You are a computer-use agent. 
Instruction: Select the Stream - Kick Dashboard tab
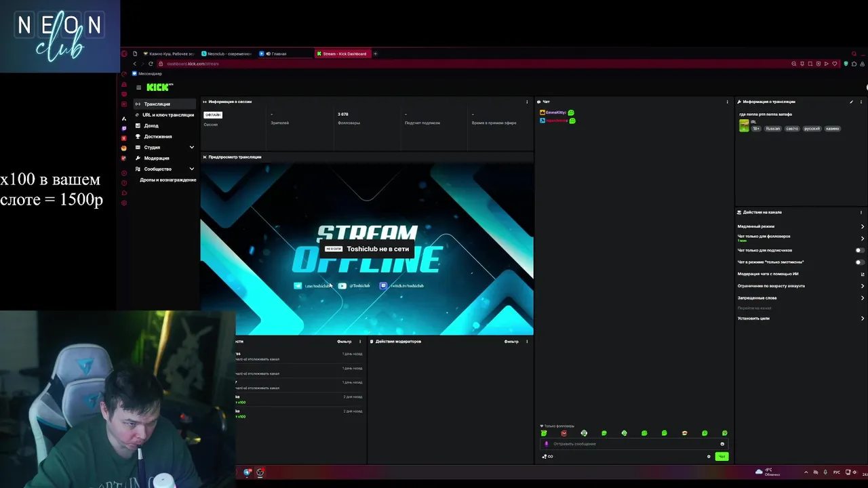coord(342,54)
